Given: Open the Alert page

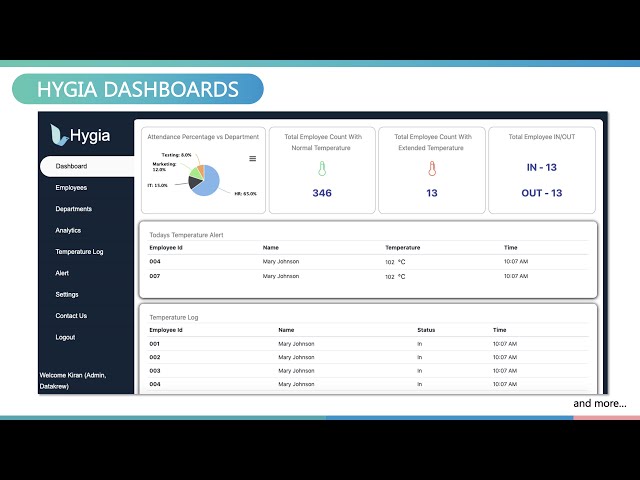Looking at the screenshot, I should click(62, 273).
